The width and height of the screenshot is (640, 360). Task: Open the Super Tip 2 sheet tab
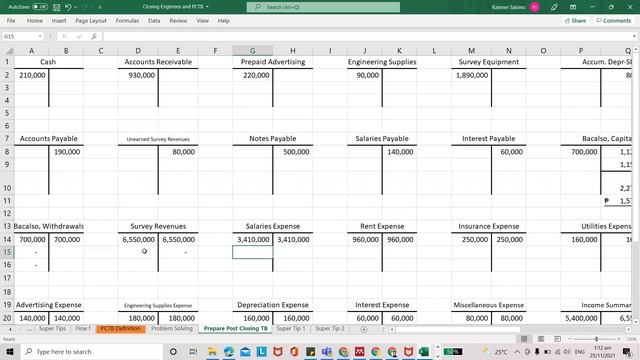(x=330, y=328)
